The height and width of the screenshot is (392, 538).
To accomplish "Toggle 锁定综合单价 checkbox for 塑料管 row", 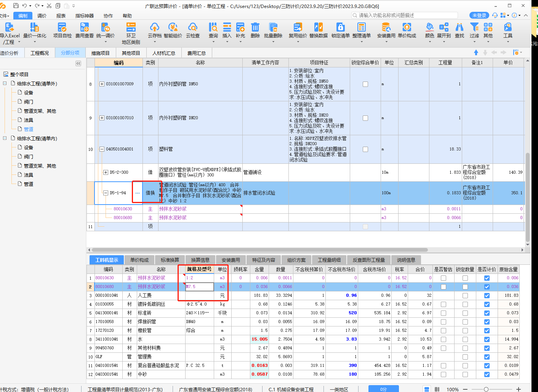I will point(365,149).
